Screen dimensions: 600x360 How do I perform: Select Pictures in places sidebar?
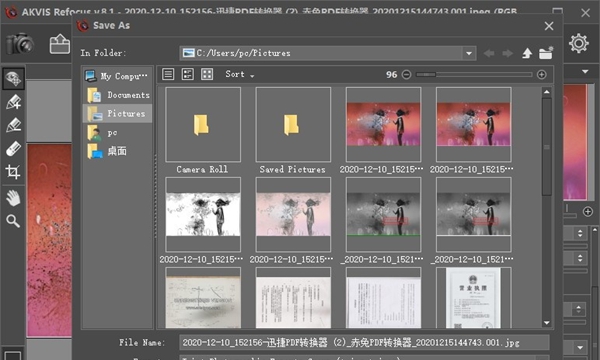click(117, 114)
